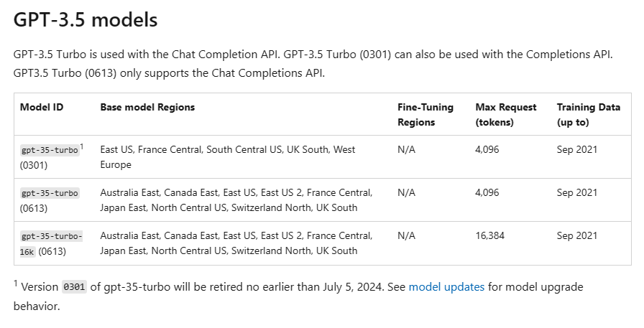
Task: Click the "Model ID" column header
Action: [41, 108]
